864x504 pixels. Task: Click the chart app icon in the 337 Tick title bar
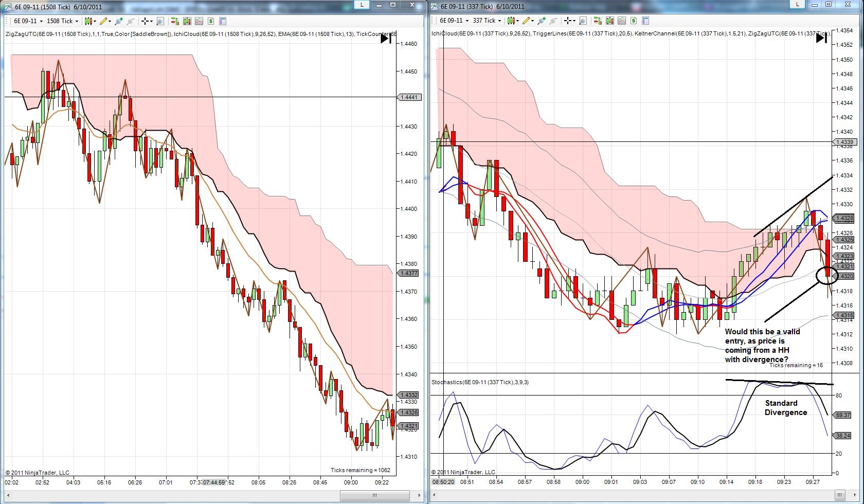[x=434, y=7]
